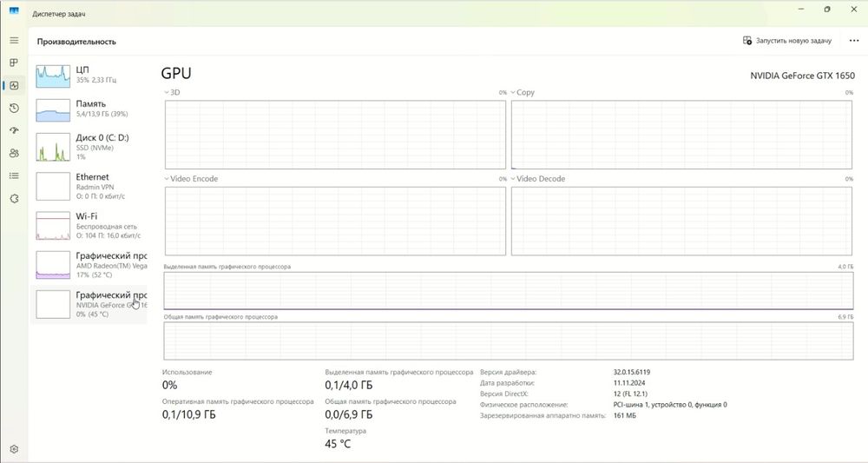
Task: Open the Services page icon
Action: 15,198
